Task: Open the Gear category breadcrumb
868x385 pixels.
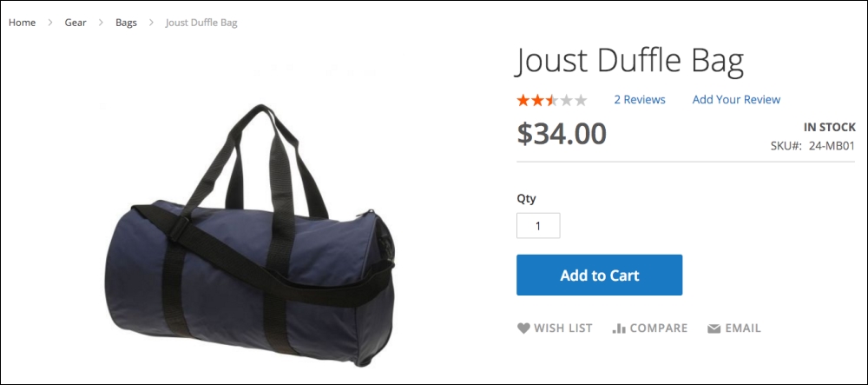Action: click(76, 23)
